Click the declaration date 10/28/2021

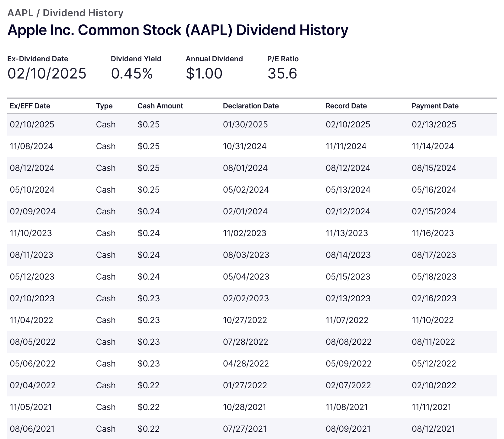coord(245,407)
